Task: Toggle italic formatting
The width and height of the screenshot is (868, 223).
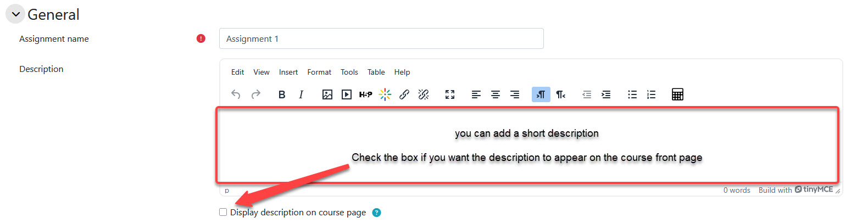Action: coord(301,94)
